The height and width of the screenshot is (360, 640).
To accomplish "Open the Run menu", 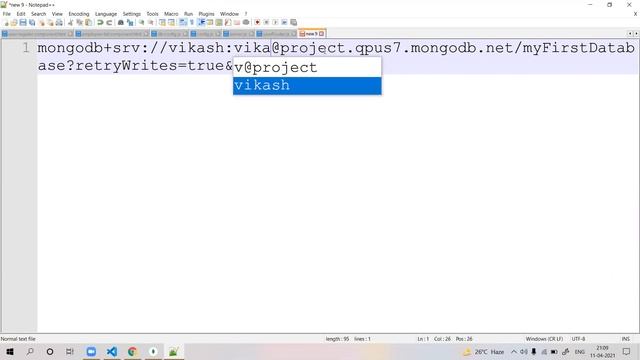I will [188, 14].
